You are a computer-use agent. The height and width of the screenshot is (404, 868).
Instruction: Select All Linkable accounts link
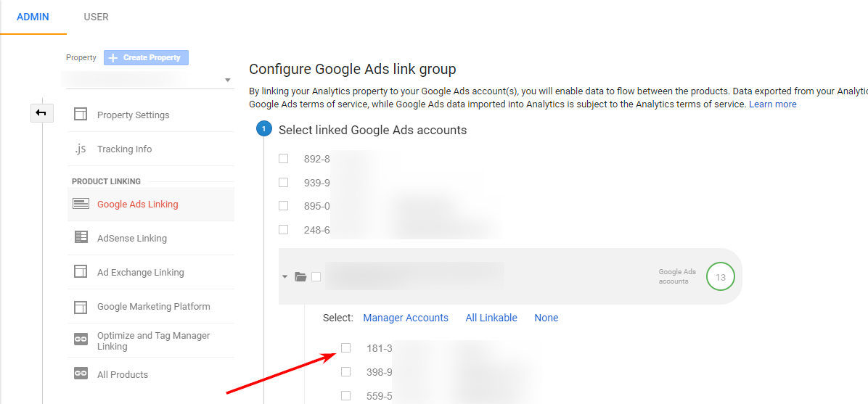491,318
